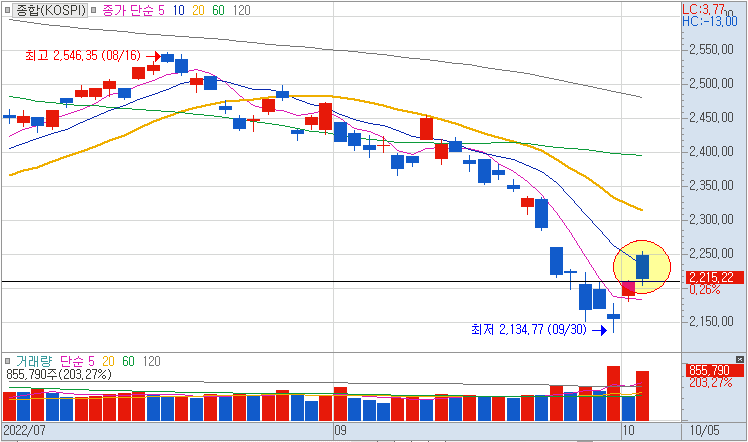Click the 08/16 high candlestick beside the arrow

(167, 58)
